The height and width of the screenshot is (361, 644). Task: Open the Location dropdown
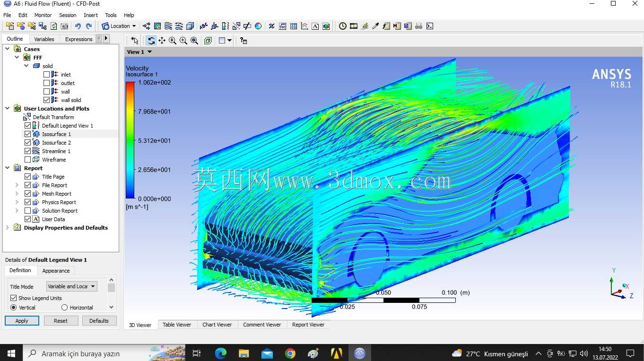119,26
